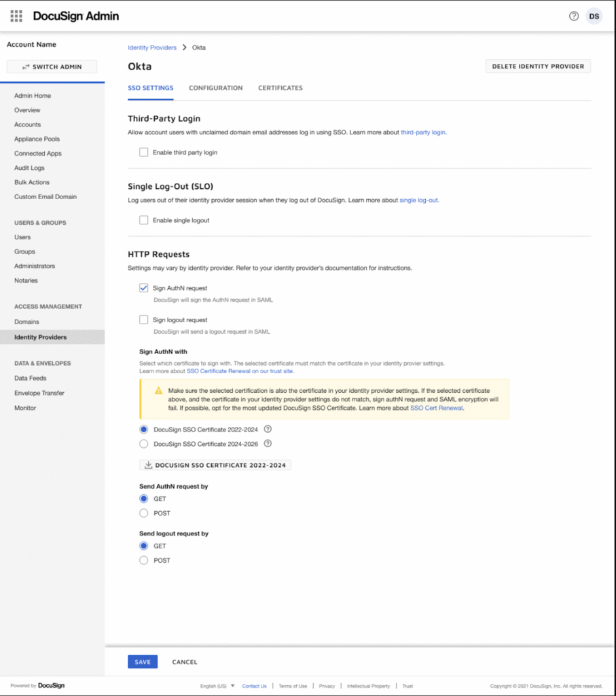The image size is (616, 696).
Task: Switch to the Certificates tab
Action: (x=280, y=88)
